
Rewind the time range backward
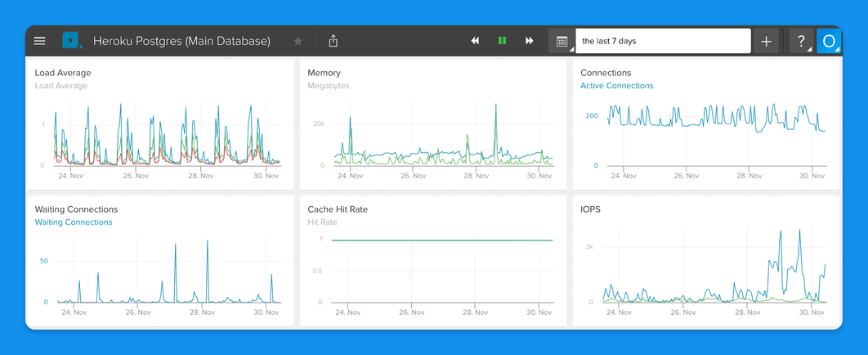tap(475, 41)
